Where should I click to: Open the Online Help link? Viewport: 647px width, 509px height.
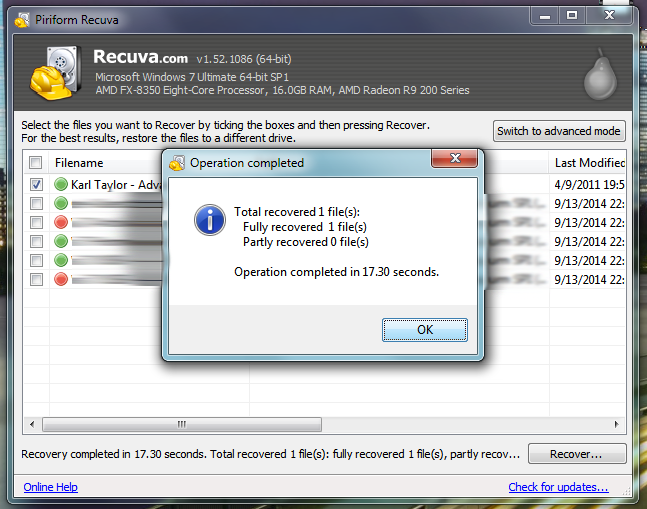tap(50, 487)
